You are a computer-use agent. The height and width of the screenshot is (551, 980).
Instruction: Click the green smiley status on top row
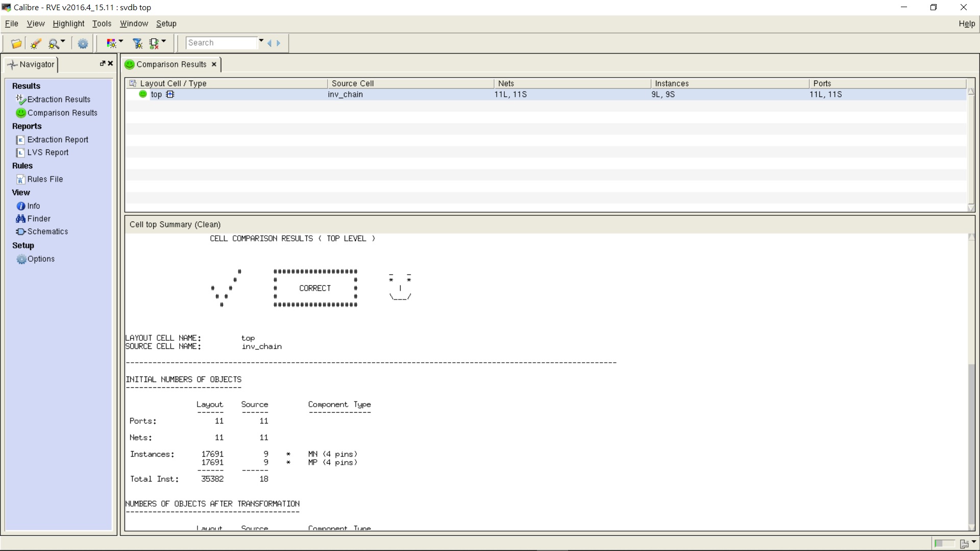click(x=143, y=94)
